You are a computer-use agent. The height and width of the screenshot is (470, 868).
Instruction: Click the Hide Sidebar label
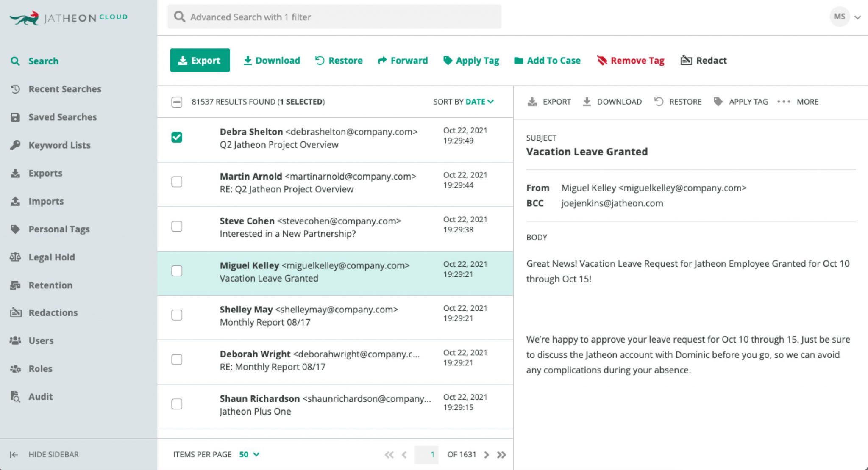54,454
